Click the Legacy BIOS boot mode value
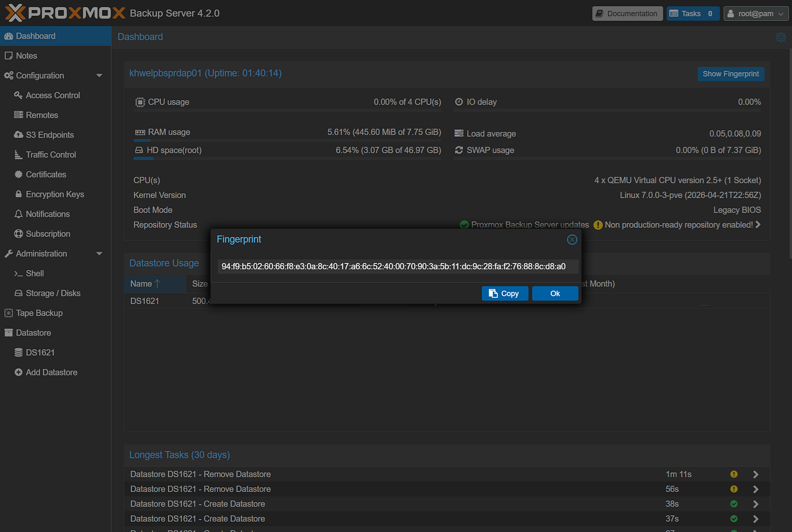Screen dimensions: 792x532 point(737,210)
